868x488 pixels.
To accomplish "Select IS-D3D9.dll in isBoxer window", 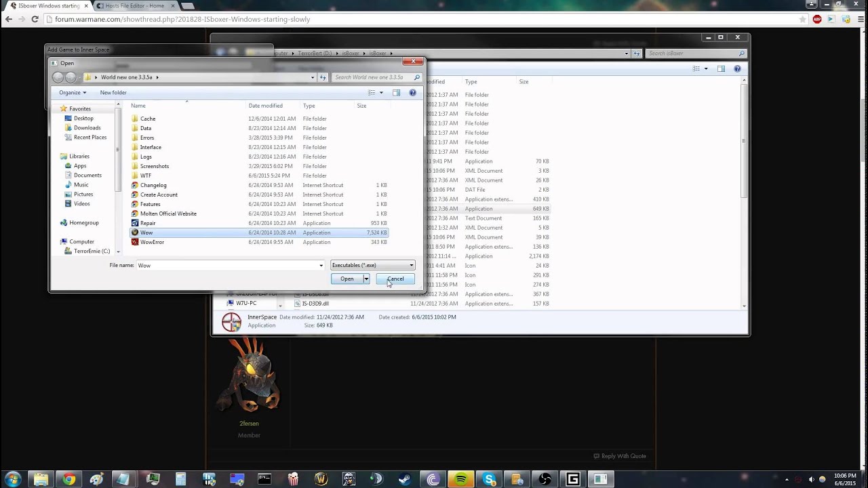I will 315,304.
